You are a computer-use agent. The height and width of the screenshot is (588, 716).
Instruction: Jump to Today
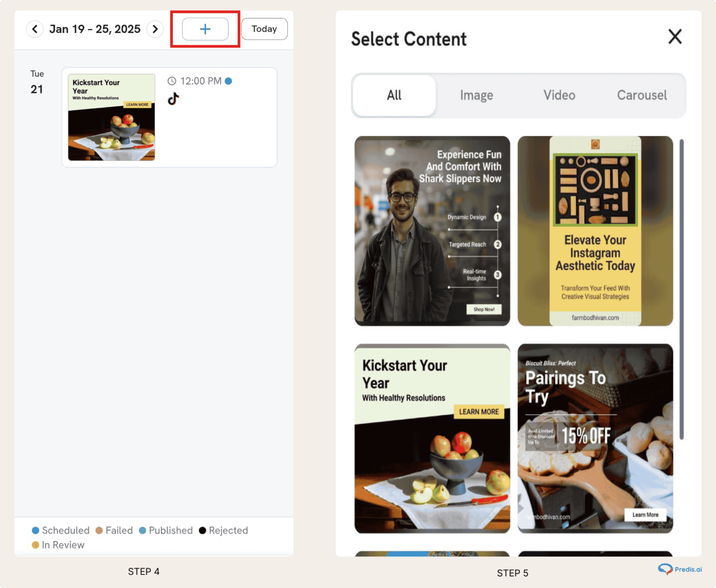264,29
